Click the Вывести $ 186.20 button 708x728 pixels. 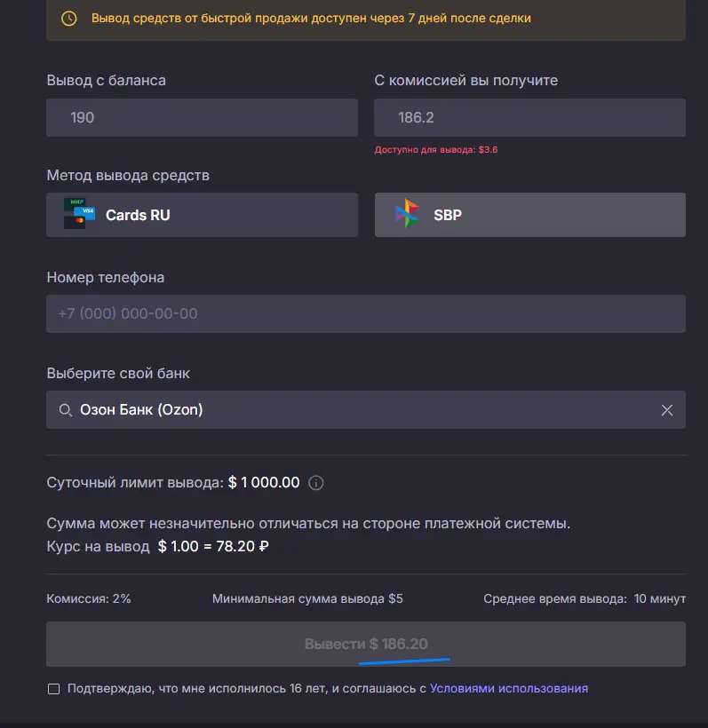click(x=366, y=644)
